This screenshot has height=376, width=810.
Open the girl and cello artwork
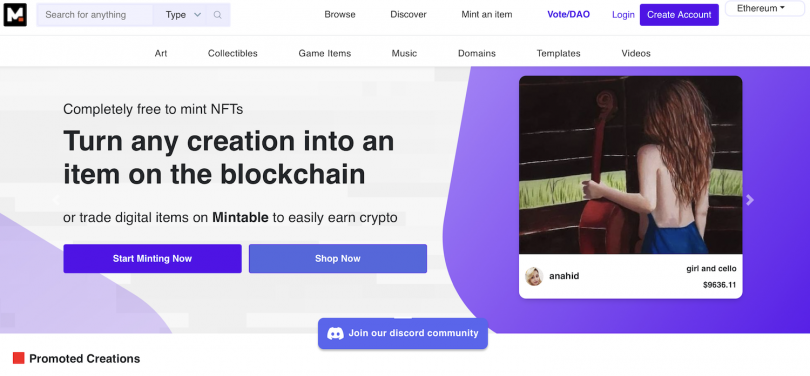coord(630,165)
